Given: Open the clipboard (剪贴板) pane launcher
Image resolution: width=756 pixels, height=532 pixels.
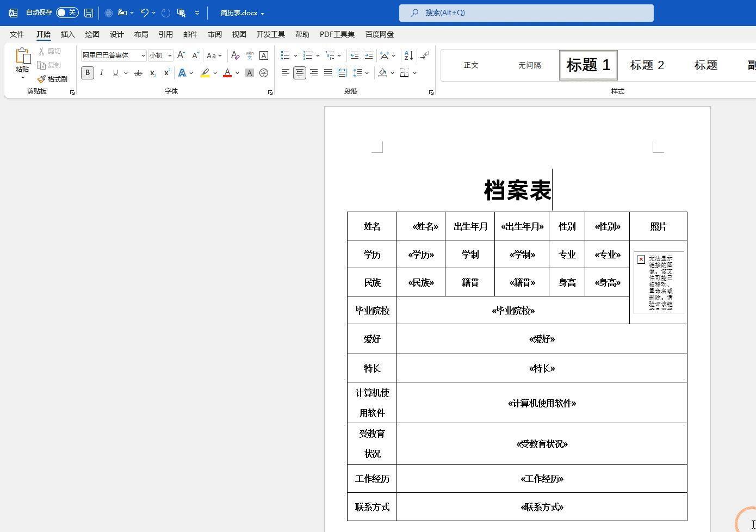Looking at the screenshot, I should (x=72, y=92).
